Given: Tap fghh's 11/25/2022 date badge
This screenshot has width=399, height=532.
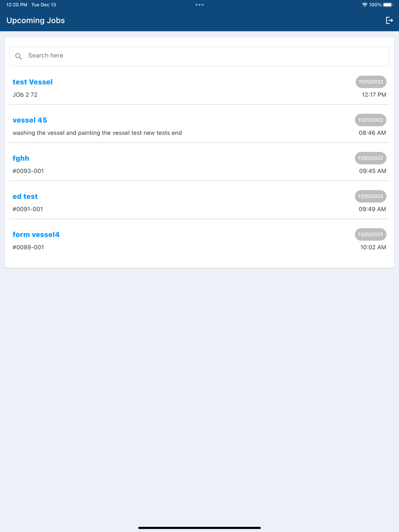Looking at the screenshot, I should pos(370,158).
